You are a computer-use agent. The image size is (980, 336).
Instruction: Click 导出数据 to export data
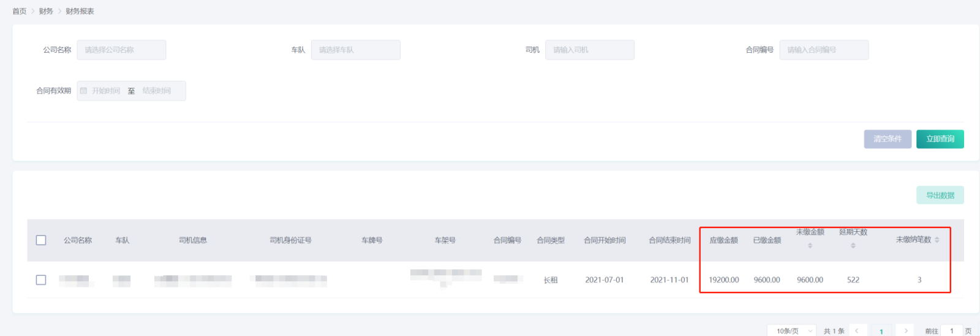(940, 195)
